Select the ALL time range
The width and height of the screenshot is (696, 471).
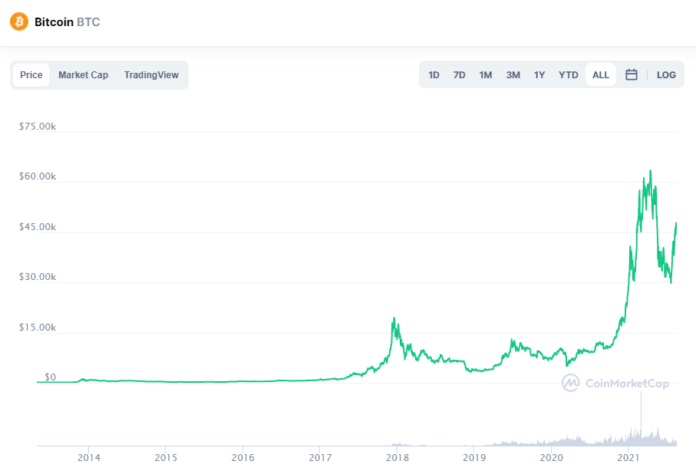[600, 75]
